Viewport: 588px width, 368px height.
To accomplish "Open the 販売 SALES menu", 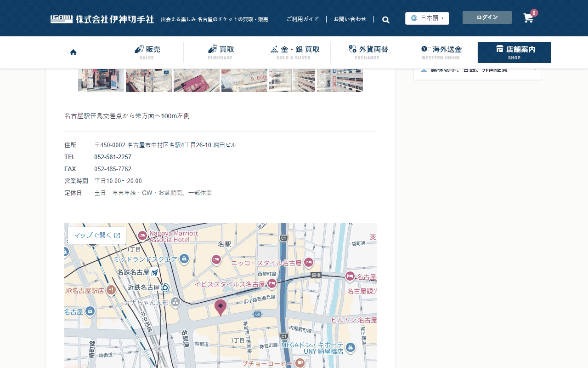I will (x=147, y=52).
